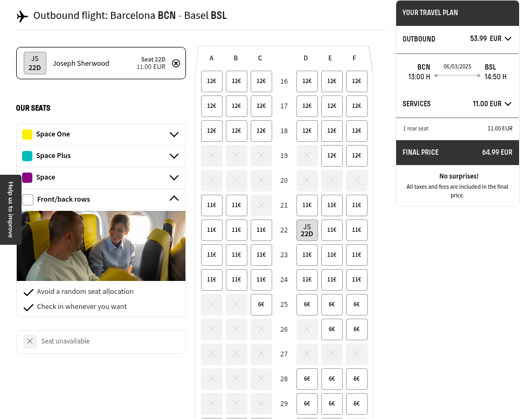
Task: Choose seat 17D at 12€
Action: tap(307, 106)
